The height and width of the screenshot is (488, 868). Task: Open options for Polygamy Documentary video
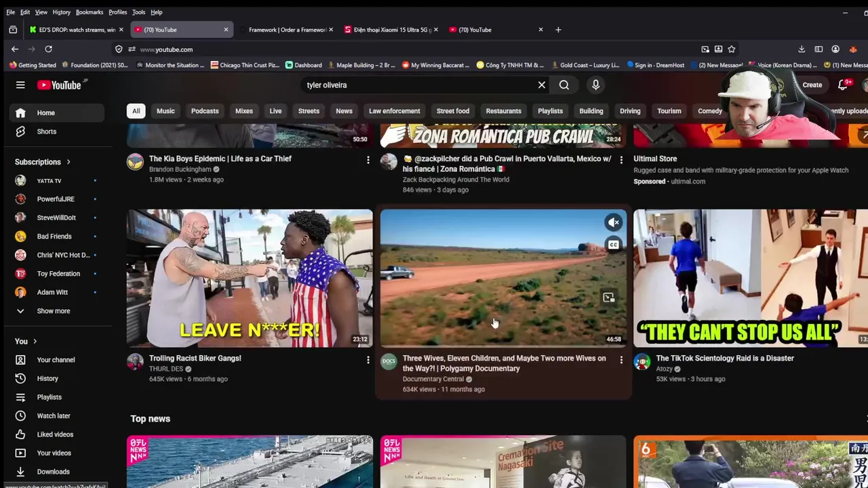click(621, 360)
